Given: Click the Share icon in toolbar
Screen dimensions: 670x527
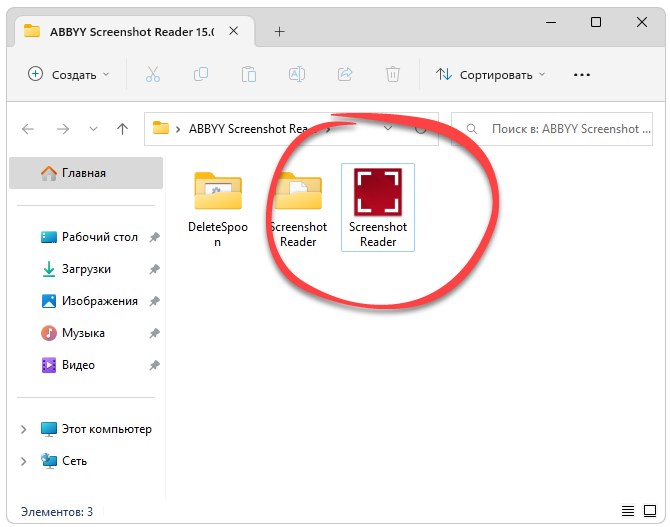Looking at the screenshot, I should (345, 74).
